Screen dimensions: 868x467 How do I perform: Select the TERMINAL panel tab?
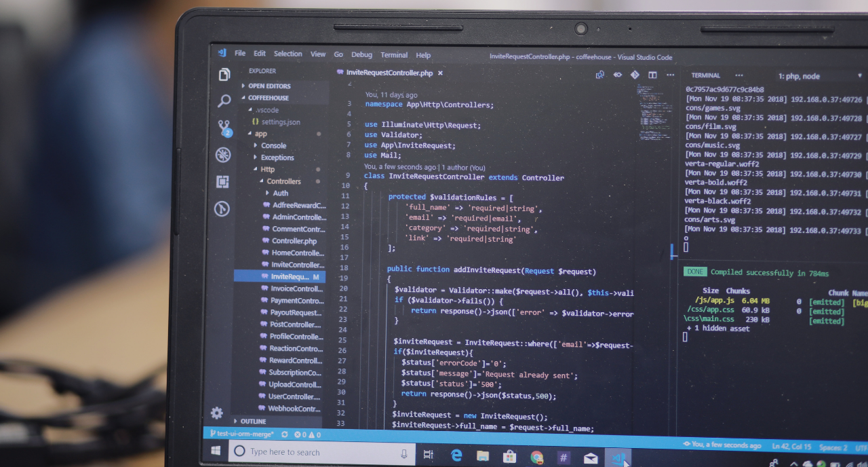(705, 75)
